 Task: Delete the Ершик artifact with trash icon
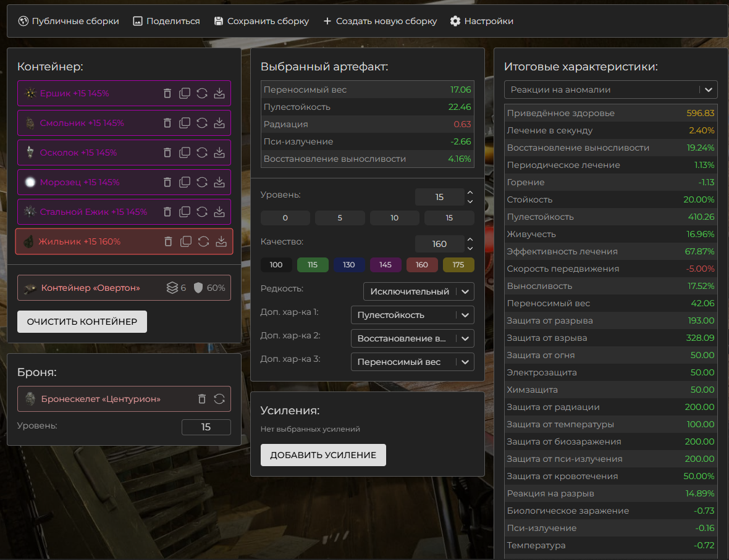point(167,93)
